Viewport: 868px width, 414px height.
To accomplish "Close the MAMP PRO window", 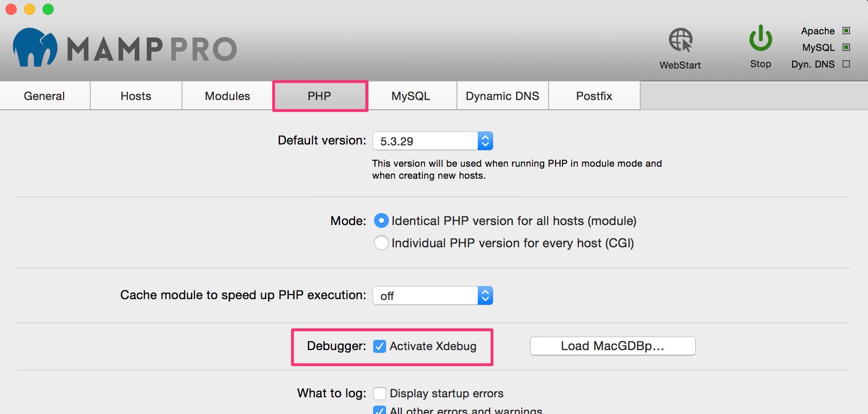I will click(x=11, y=9).
